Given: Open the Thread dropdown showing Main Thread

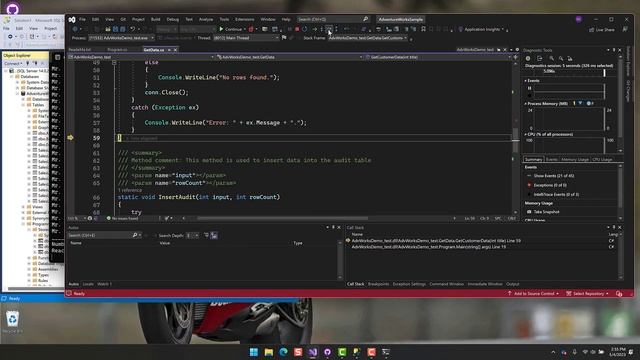Looking at the screenshot, I should click(246, 38).
